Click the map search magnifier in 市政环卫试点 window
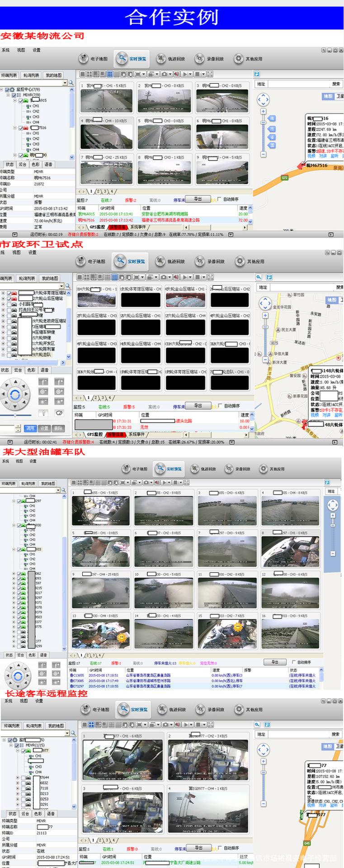The width and height of the screenshot is (344, 868). tap(258, 277)
